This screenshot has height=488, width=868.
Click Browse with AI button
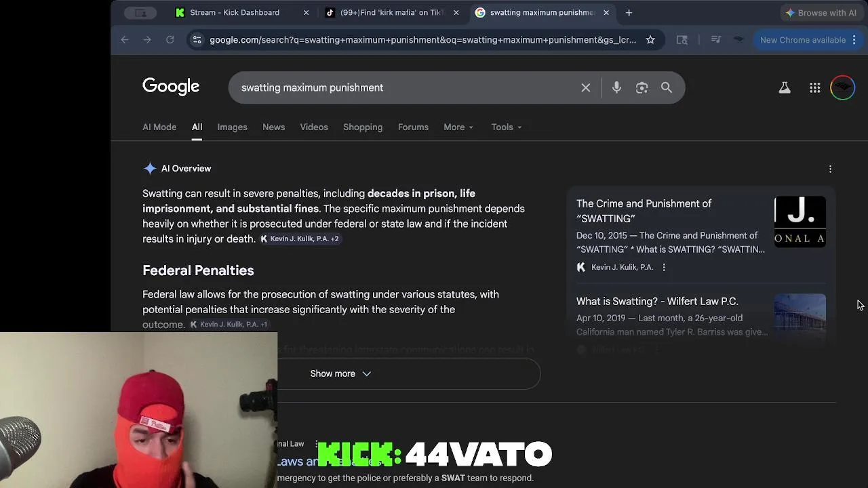821,12
